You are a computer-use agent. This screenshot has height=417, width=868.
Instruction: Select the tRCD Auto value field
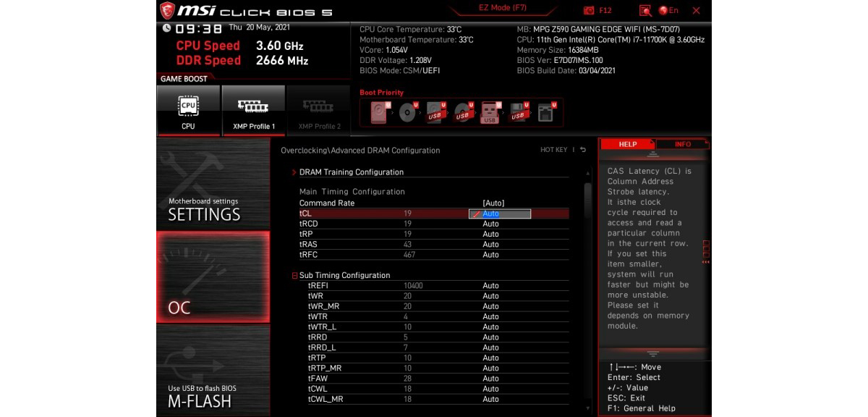click(491, 224)
